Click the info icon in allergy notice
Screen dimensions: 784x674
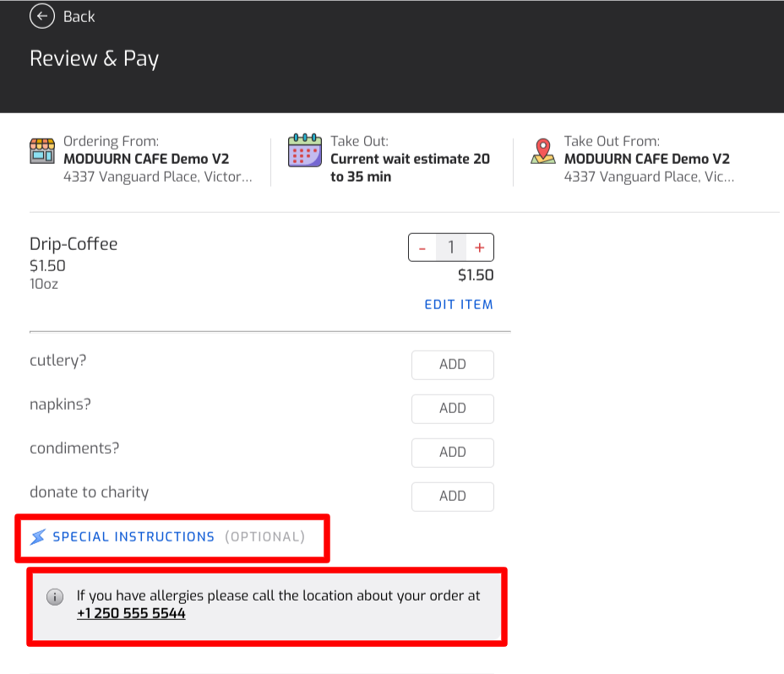click(55, 596)
